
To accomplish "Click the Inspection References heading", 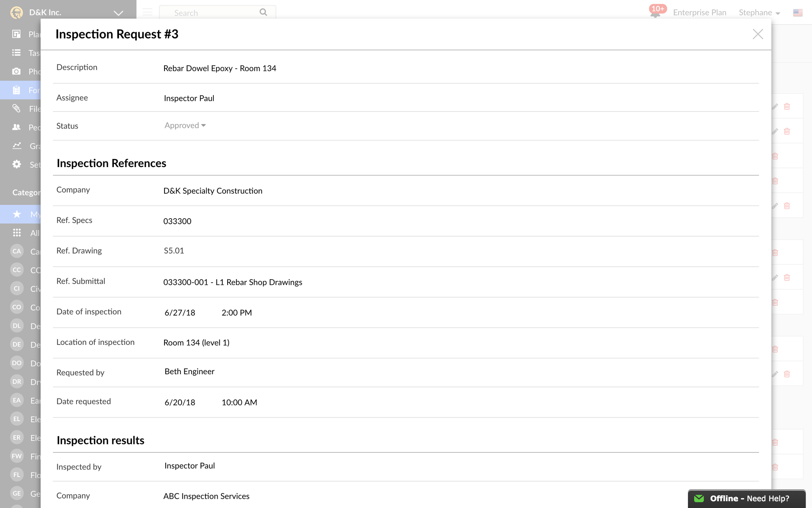I will coord(111,163).
